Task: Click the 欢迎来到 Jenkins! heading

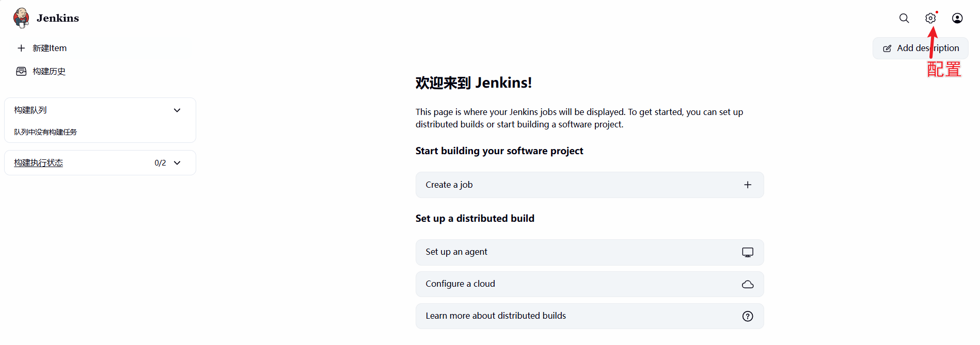Action: pos(473,83)
